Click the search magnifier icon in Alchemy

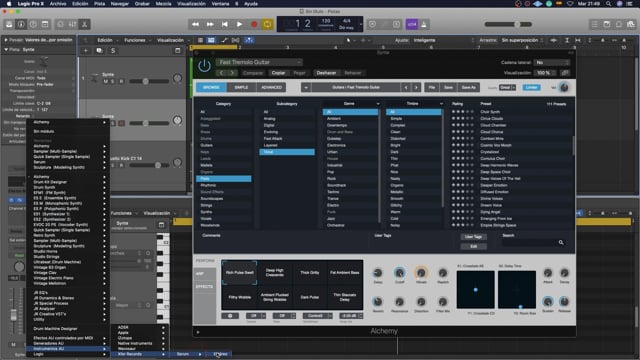click(561, 242)
